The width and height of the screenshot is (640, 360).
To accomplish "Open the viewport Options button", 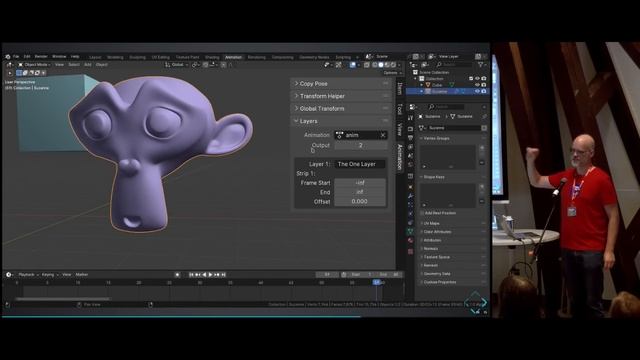I will (x=392, y=73).
